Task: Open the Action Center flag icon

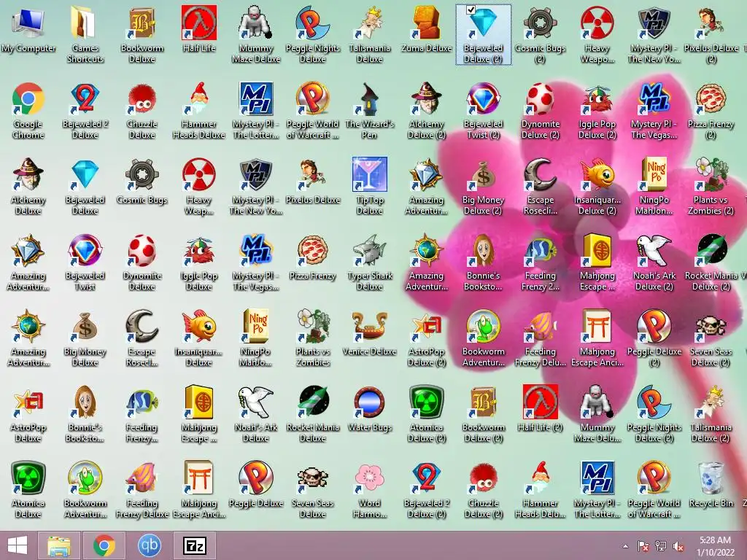Action: (643, 546)
